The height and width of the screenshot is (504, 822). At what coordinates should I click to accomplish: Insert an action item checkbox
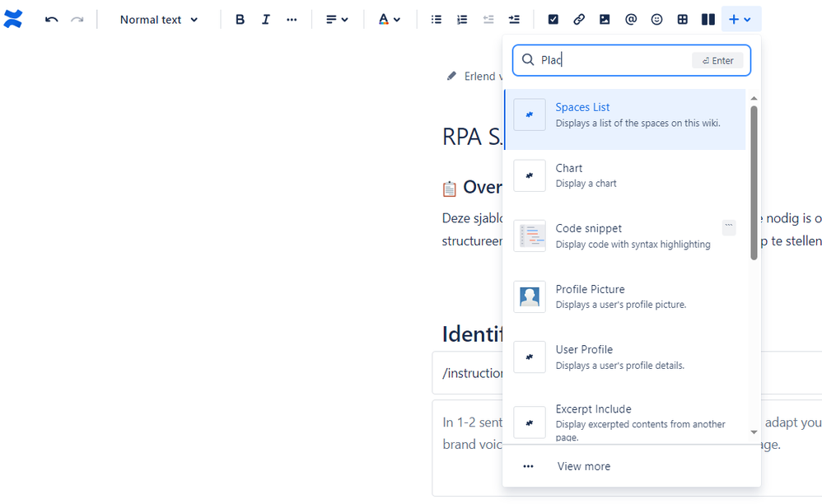(553, 20)
